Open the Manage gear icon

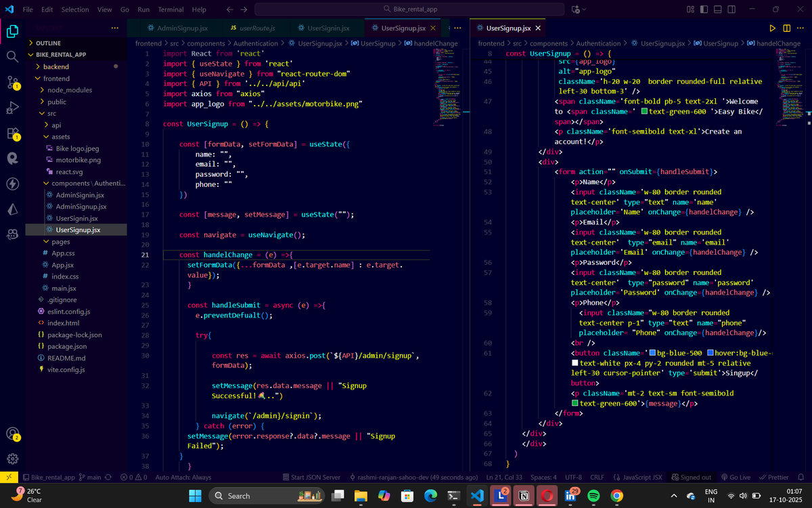coord(12,459)
